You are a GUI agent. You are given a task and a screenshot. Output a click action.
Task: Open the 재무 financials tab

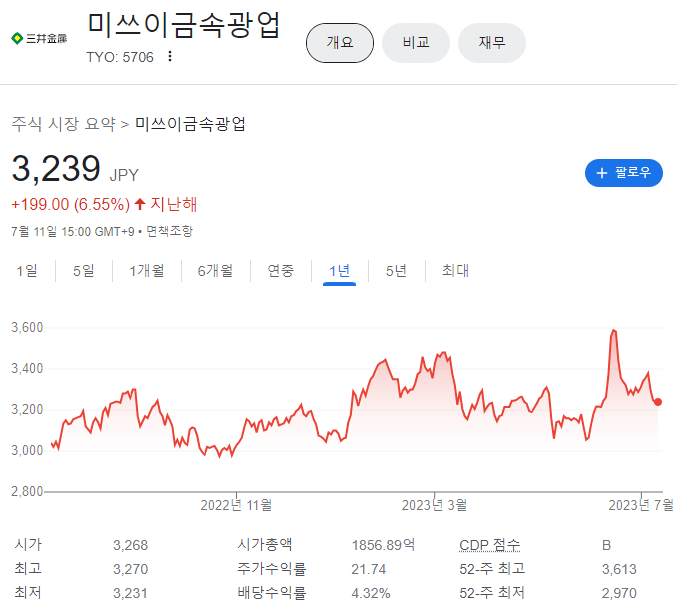(x=492, y=43)
